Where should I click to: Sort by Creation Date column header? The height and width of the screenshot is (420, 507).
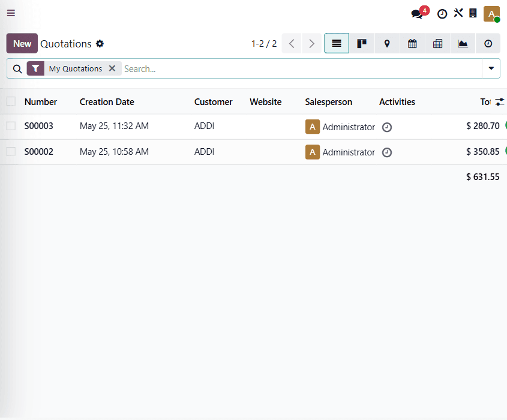(x=107, y=102)
